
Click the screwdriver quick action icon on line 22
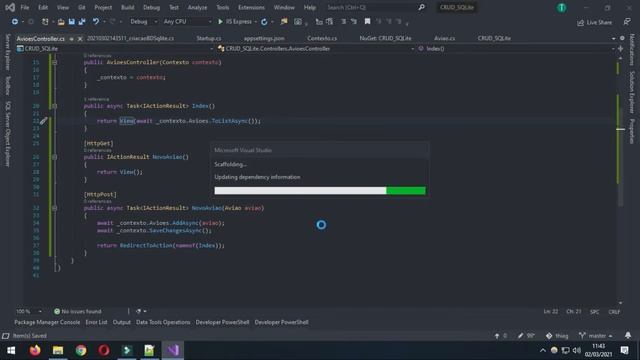(x=43, y=121)
